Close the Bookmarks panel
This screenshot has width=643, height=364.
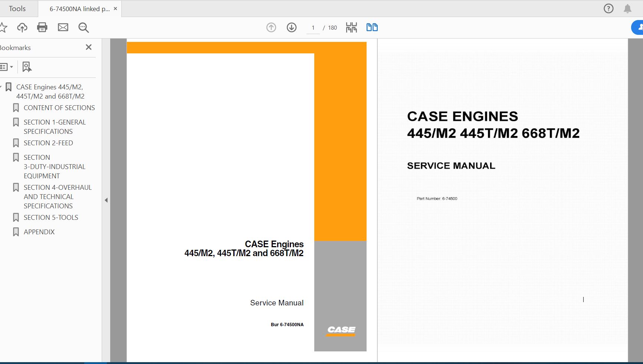point(89,47)
